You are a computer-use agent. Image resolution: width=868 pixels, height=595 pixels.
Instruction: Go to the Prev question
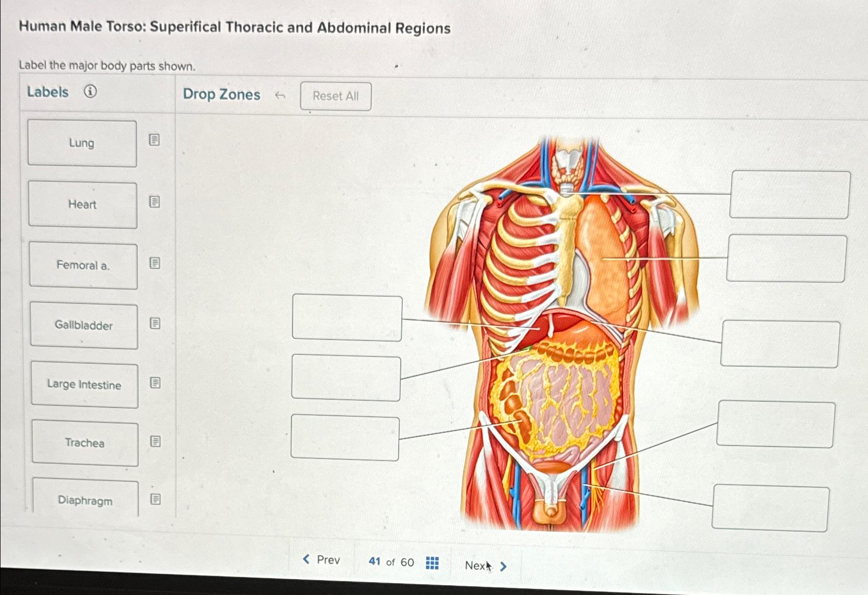321,559
